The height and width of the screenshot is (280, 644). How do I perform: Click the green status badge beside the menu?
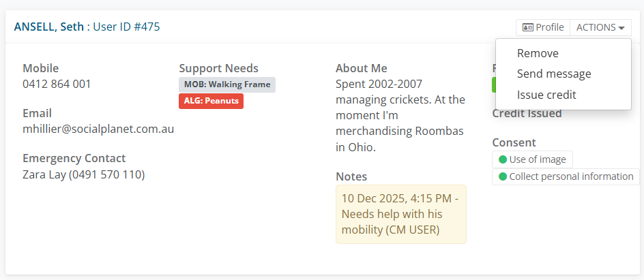click(494, 84)
